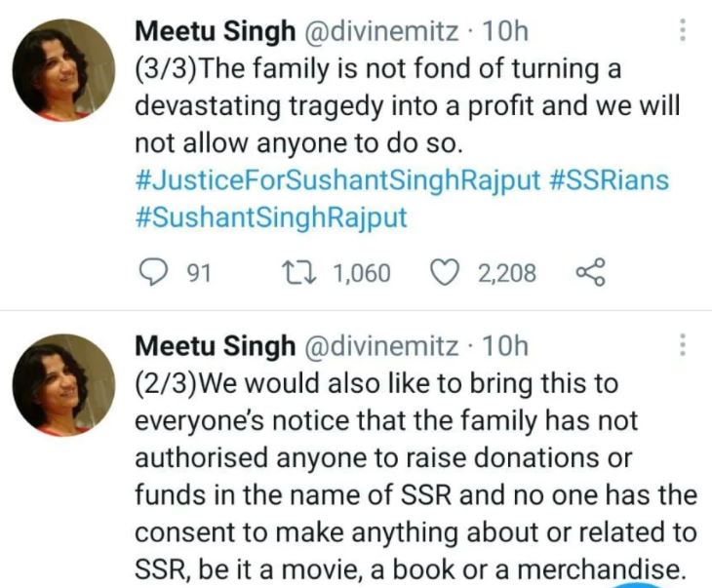Open more options for the (2/3) tweet

682,345
